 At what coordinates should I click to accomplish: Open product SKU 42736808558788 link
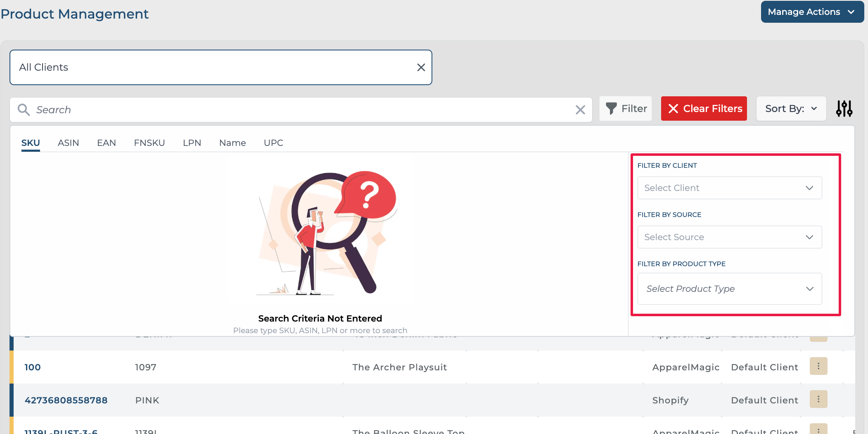pyautogui.click(x=66, y=400)
